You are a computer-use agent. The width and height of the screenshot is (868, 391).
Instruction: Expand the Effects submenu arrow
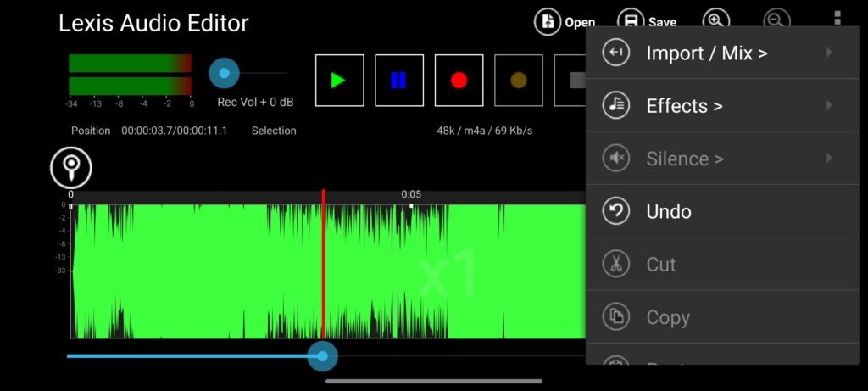[x=828, y=105]
